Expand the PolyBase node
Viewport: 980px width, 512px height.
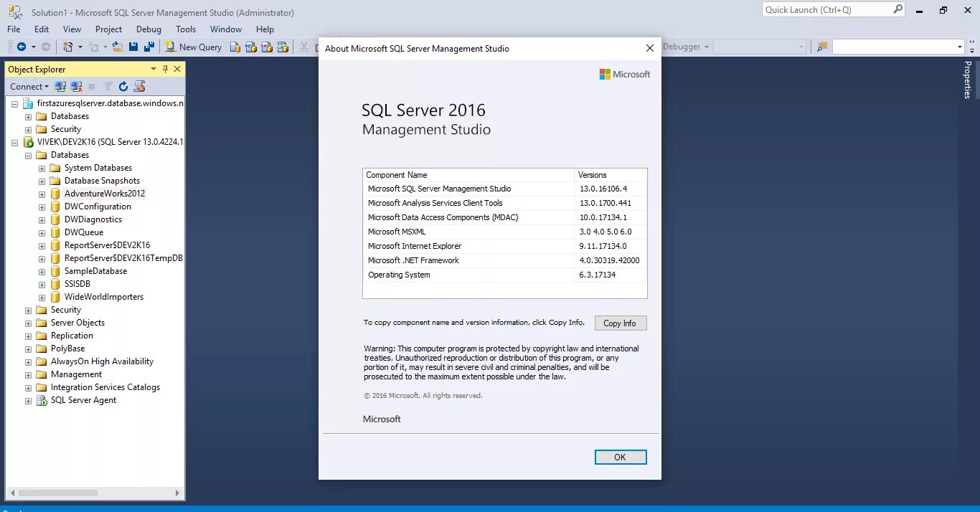click(28, 349)
